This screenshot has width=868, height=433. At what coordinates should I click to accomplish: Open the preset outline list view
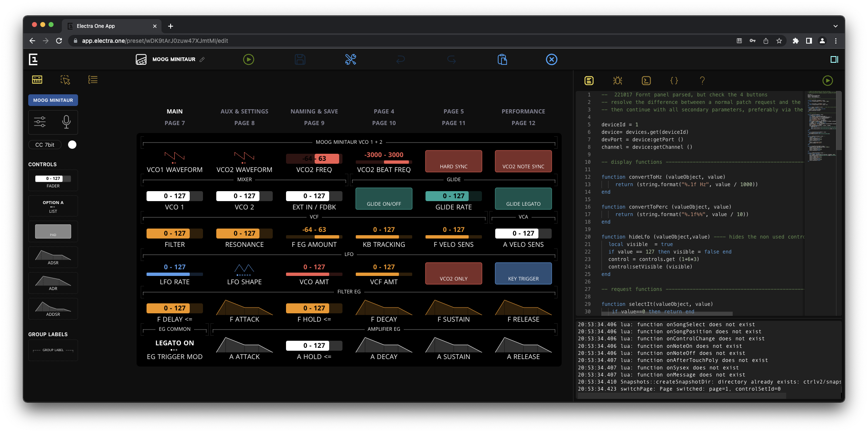93,79
